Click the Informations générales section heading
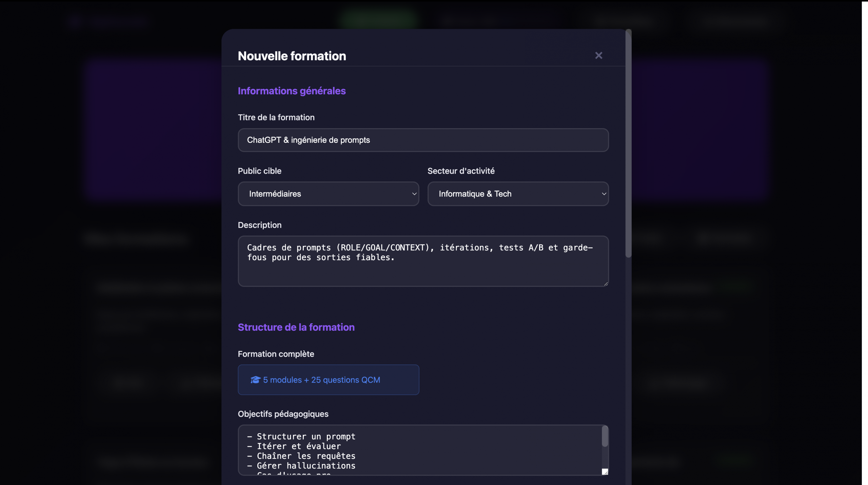The width and height of the screenshot is (868, 485). [292, 91]
